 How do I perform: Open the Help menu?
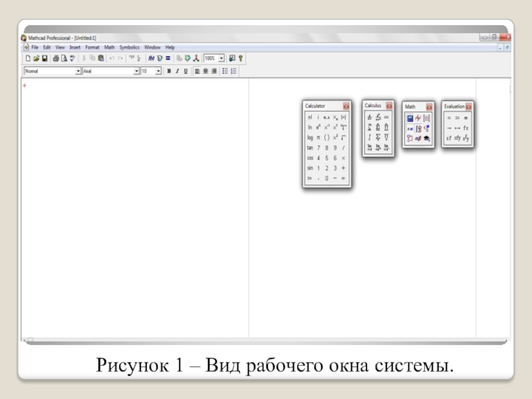(170, 47)
